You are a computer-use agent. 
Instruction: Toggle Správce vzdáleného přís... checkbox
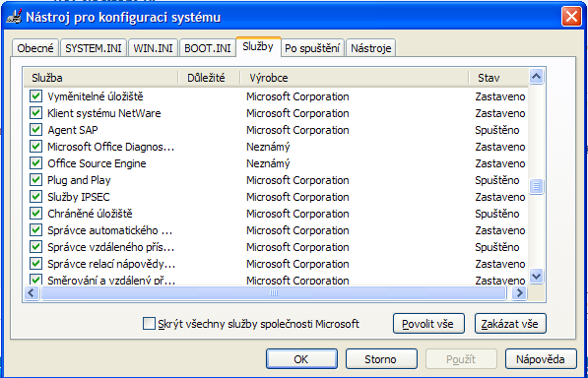(35, 247)
